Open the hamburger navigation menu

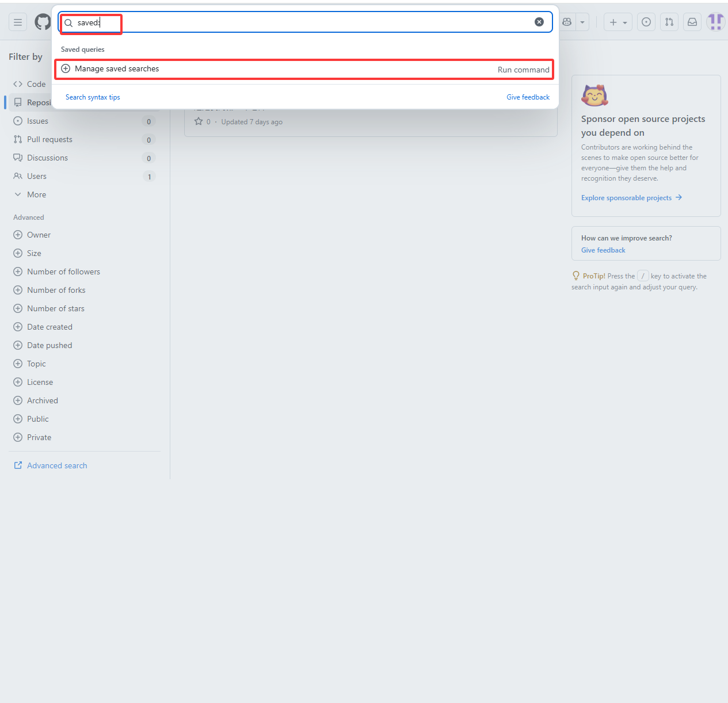pyautogui.click(x=18, y=22)
